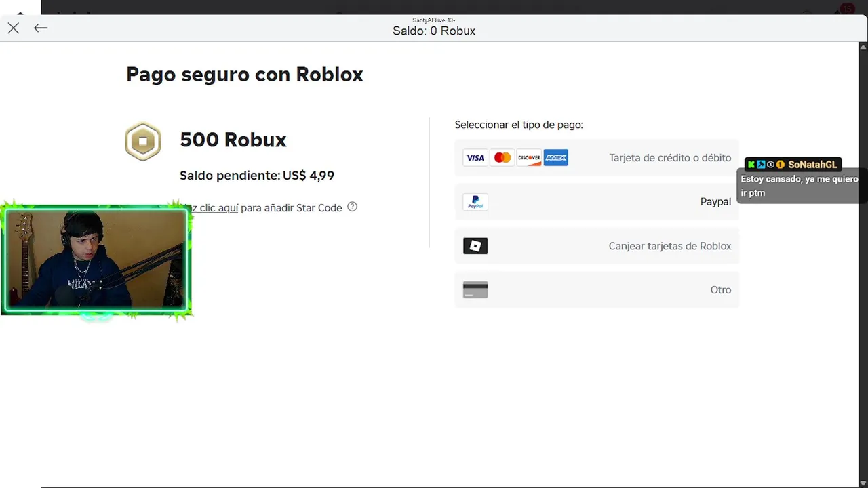
Task: Select Tarjeta de crédito o débito option
Action: tap(597, 158)
